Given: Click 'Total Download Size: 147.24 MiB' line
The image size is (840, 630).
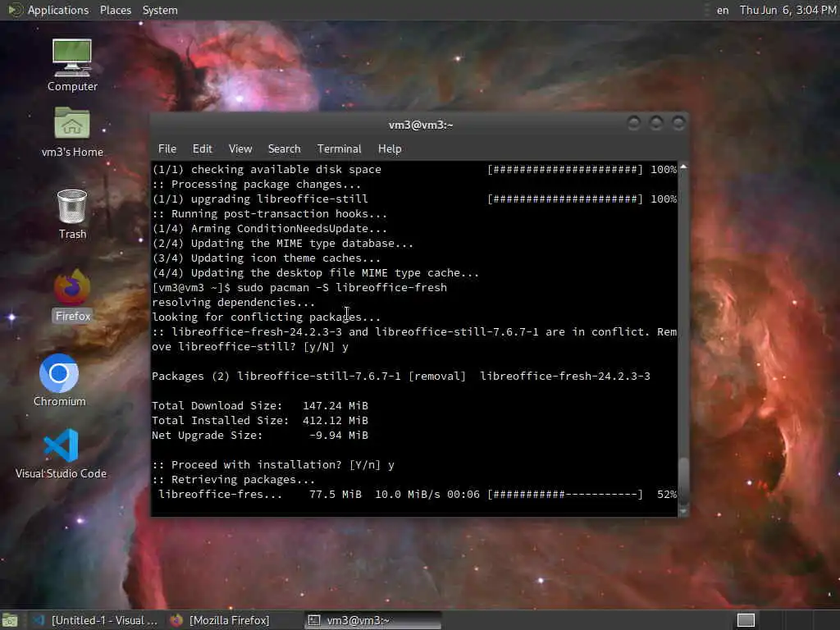Looking at the screenshot, I should [260, 406].
